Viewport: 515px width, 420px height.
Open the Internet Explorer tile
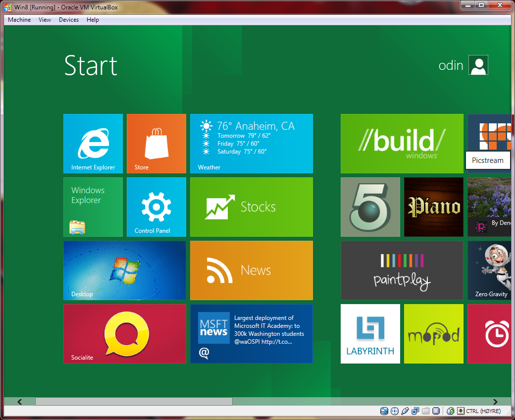93,144
